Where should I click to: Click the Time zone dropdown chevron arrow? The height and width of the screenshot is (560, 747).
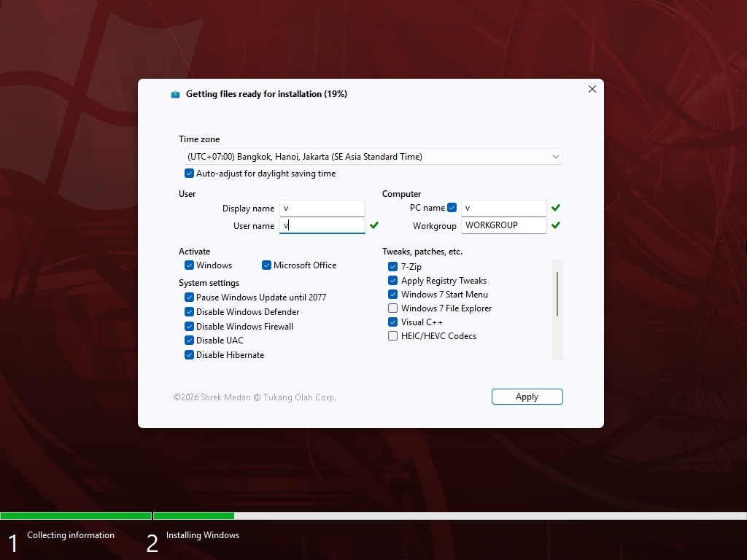coord(555,157)
